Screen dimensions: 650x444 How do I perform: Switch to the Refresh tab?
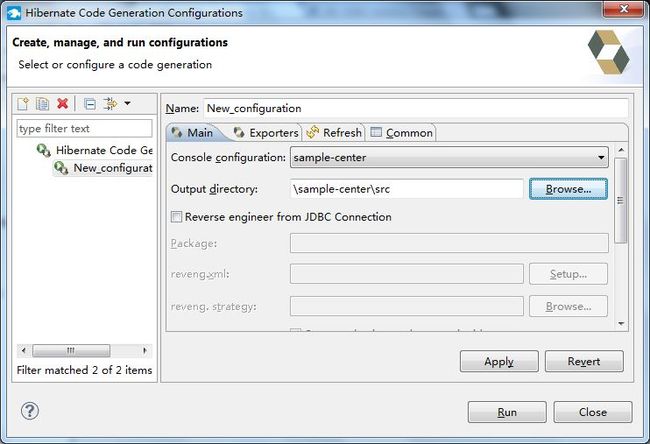[334, 133]
